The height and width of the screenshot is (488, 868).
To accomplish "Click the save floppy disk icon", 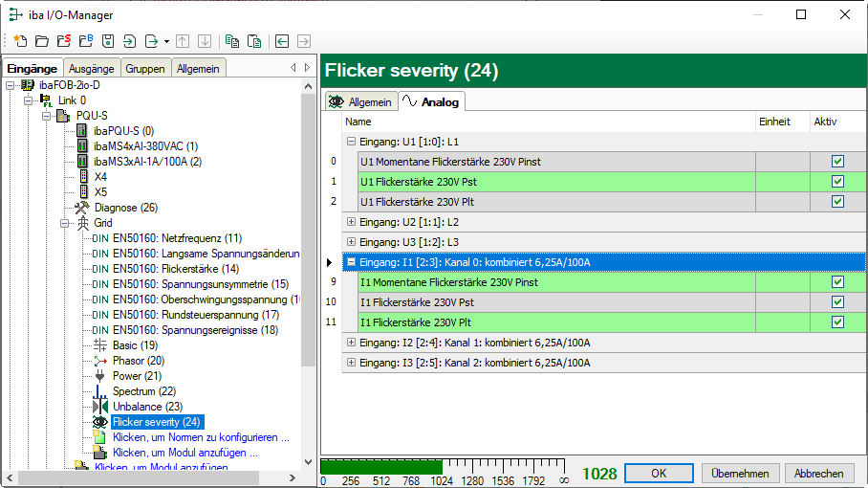I will [x=108, y=41].
